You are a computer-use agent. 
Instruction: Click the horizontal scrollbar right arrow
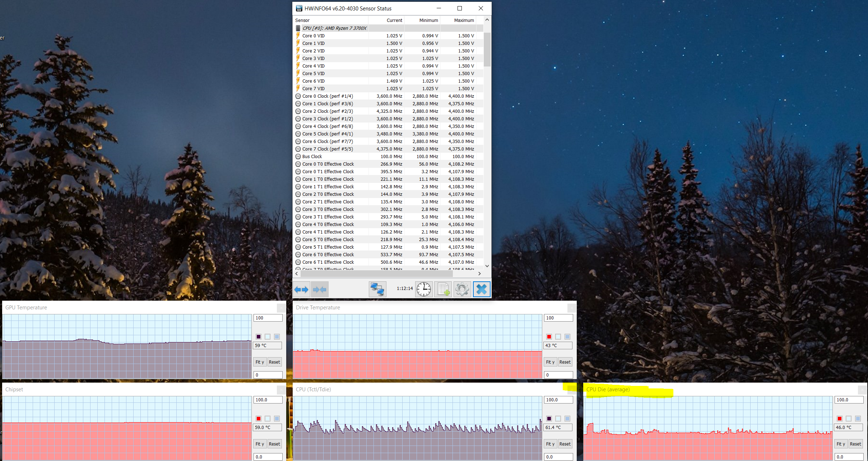[479, 274]
